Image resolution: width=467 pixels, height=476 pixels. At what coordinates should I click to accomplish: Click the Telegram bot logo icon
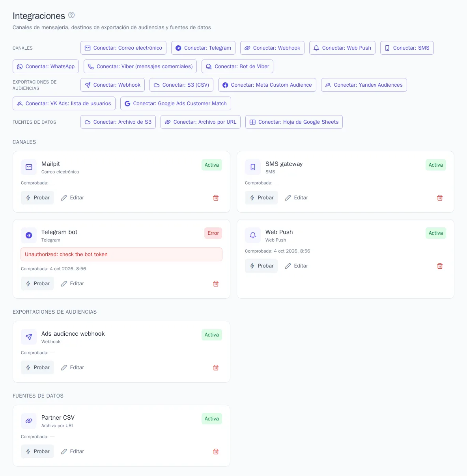tap(29, 235)
